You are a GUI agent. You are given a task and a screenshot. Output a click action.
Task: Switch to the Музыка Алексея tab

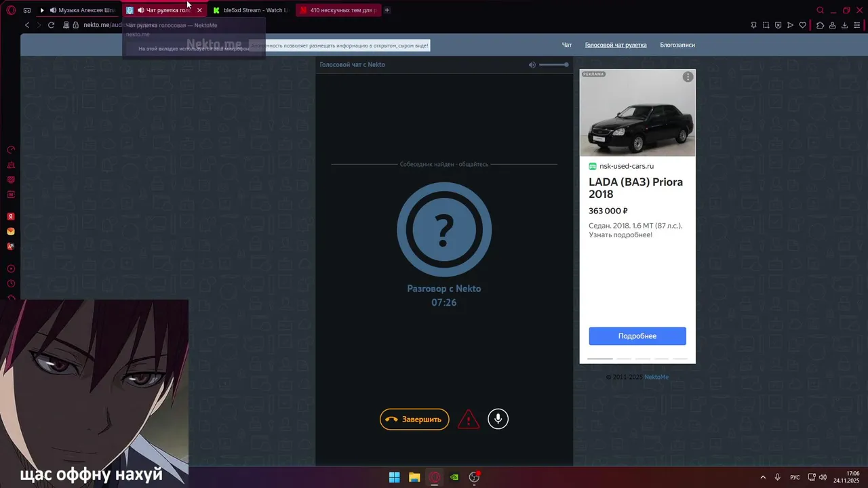(79, 10)
